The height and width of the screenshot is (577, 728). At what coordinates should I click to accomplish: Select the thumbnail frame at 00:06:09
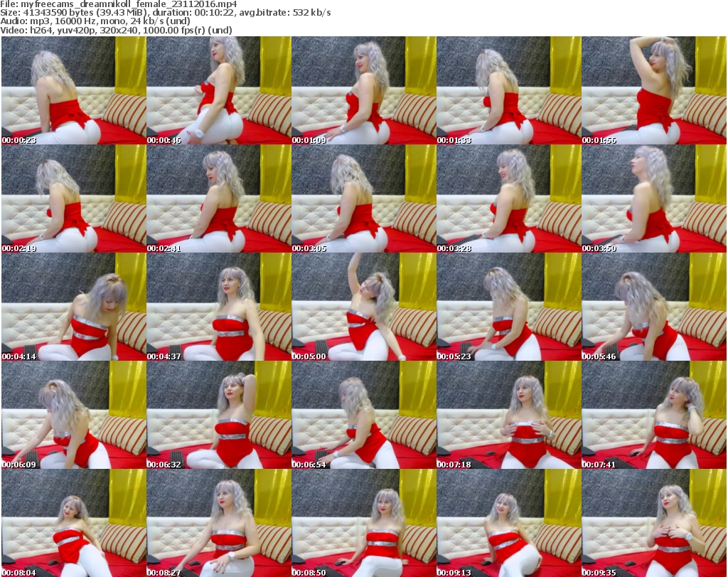[x=74, y=415]
